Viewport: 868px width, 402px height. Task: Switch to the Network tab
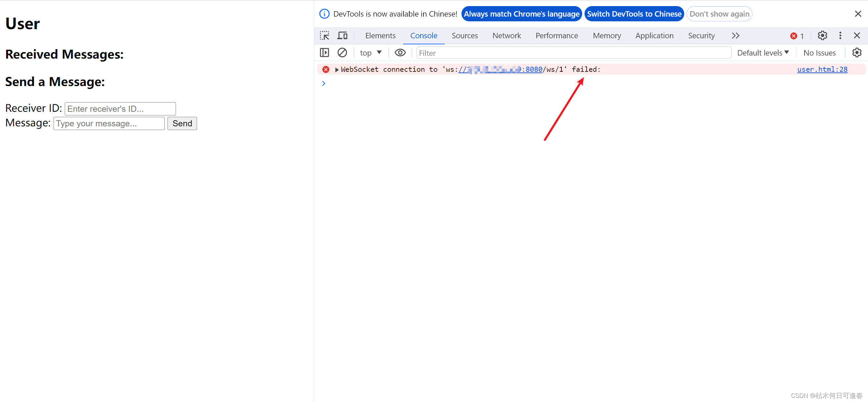[x=507, y=36]
